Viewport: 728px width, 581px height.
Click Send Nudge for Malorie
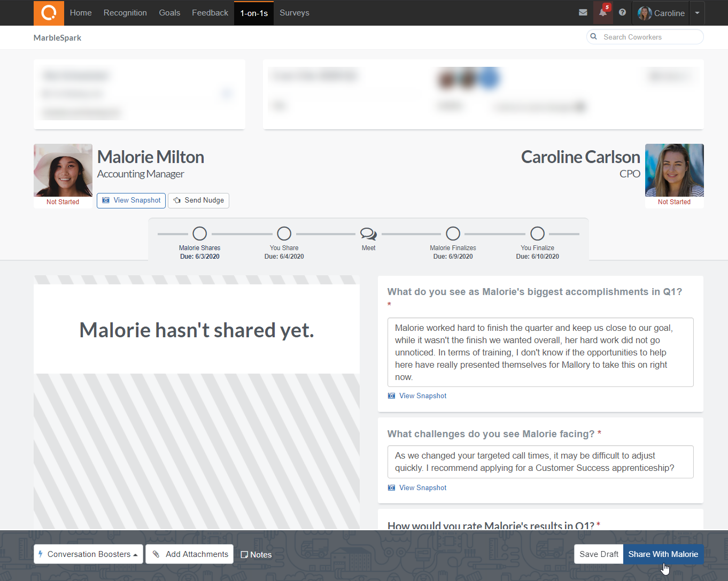198,200
